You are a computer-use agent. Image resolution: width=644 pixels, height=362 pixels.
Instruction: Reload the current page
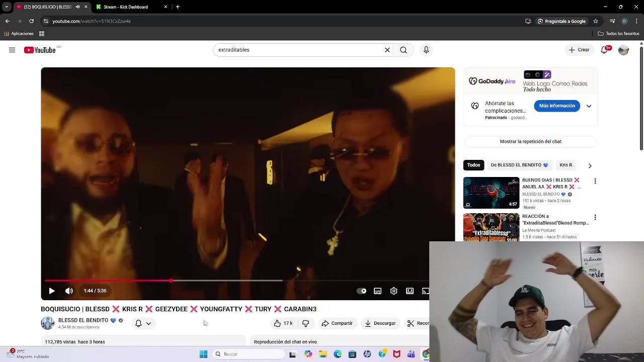pyautogui.click(x=31, y=21)
